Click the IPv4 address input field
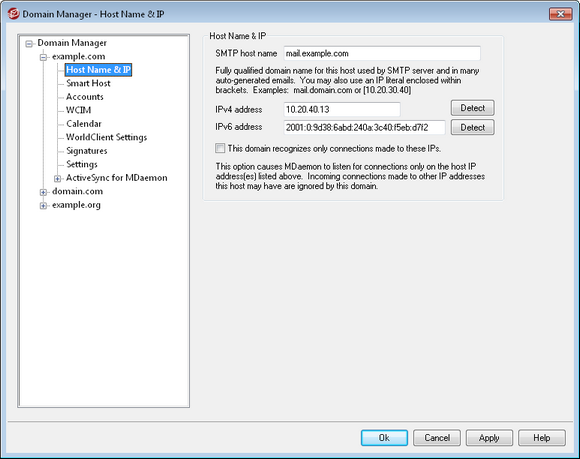Viewport: 580px width, 459px height. tap(342, 109)
